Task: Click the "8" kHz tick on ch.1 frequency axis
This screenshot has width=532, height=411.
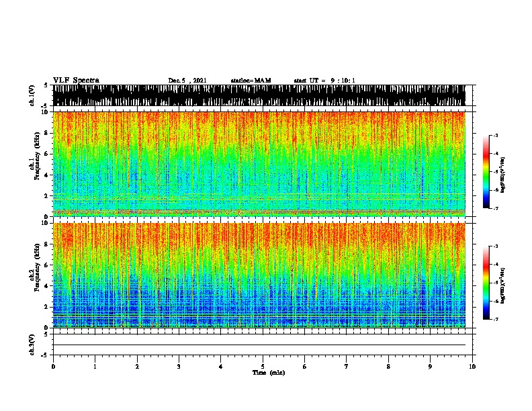Action: pyautogui.click(x=46, y=133)
